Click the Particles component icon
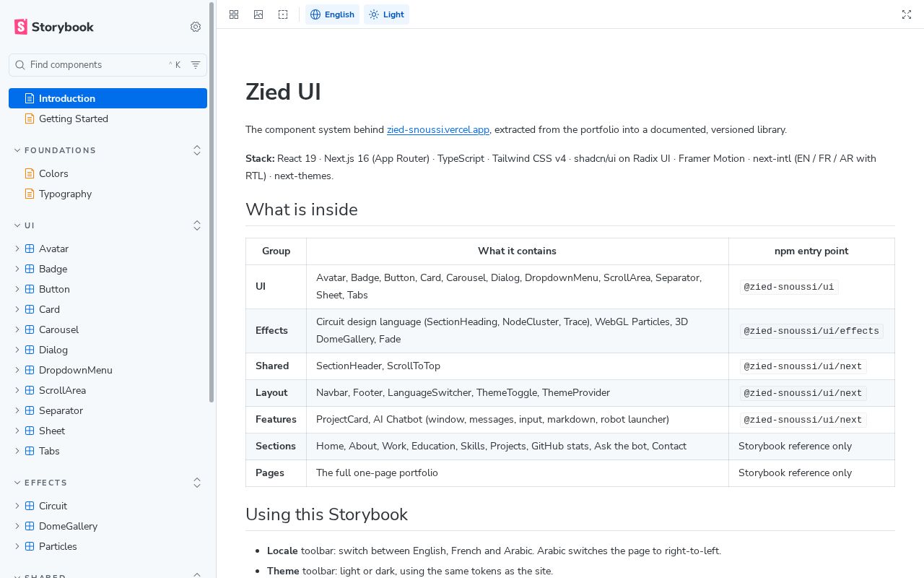 tap(30, 546)
